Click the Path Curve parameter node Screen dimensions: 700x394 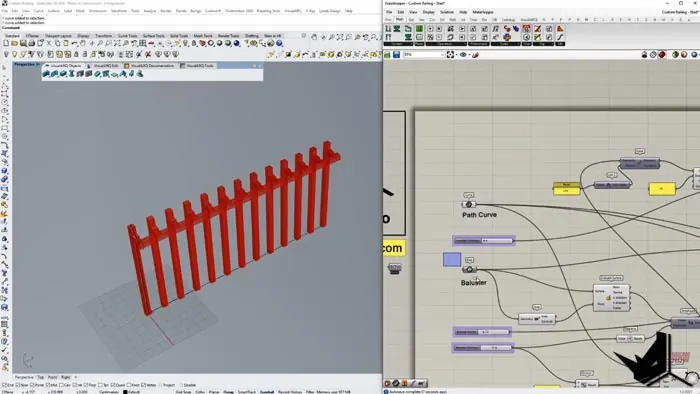469,204
